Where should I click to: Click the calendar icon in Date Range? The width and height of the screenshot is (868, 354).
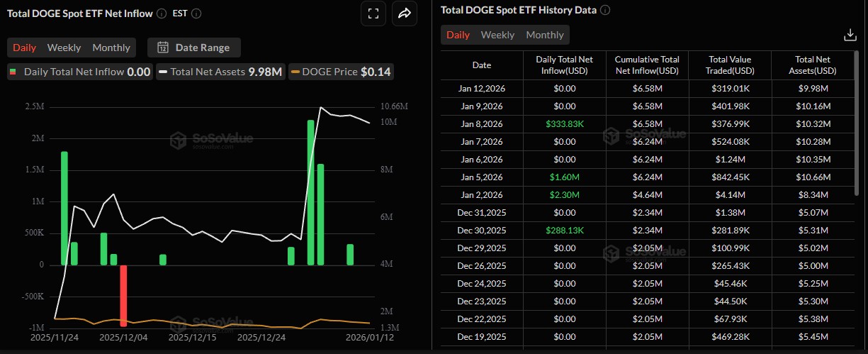coord(162,48)
